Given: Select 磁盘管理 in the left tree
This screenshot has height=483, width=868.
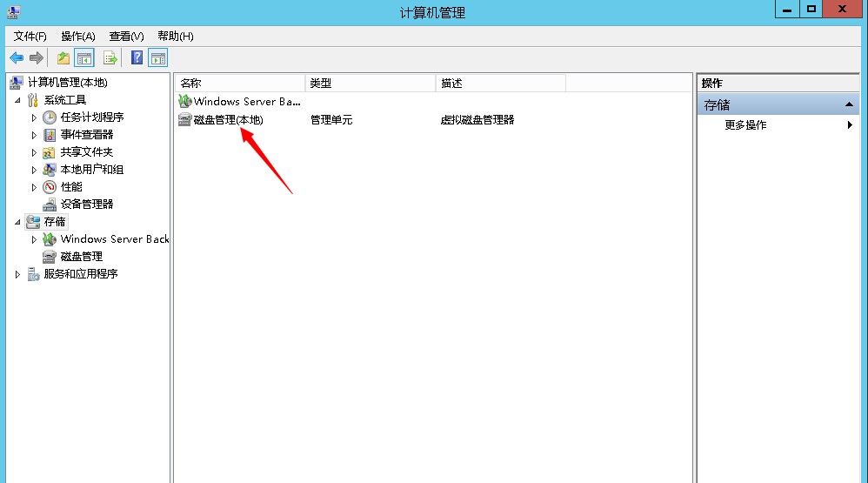Looking at the screenshot, I should click(x=81, y=257).
